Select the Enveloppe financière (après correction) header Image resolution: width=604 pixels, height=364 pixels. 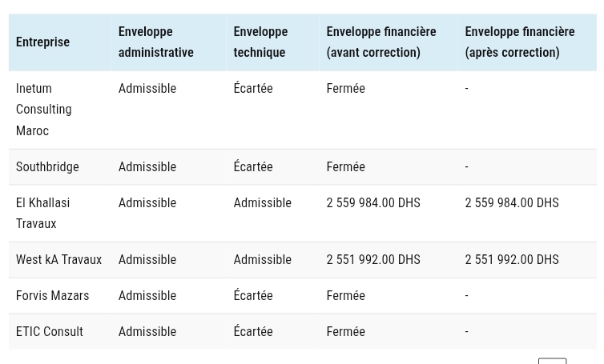click(519, 42)
